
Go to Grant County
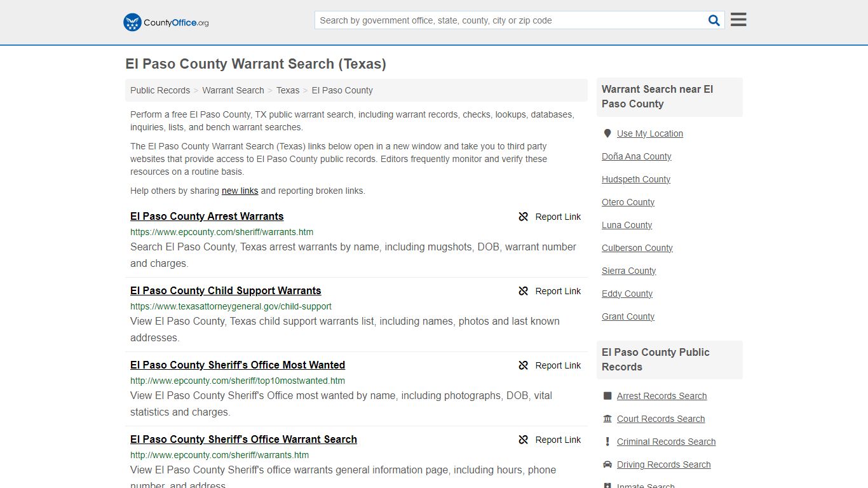[x=628, y=316]
